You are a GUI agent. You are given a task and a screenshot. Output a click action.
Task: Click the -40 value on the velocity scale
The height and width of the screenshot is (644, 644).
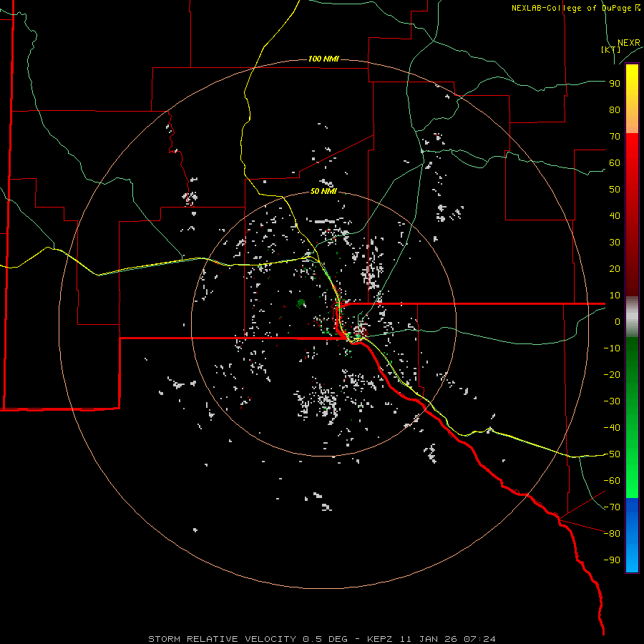pos(612,428)
